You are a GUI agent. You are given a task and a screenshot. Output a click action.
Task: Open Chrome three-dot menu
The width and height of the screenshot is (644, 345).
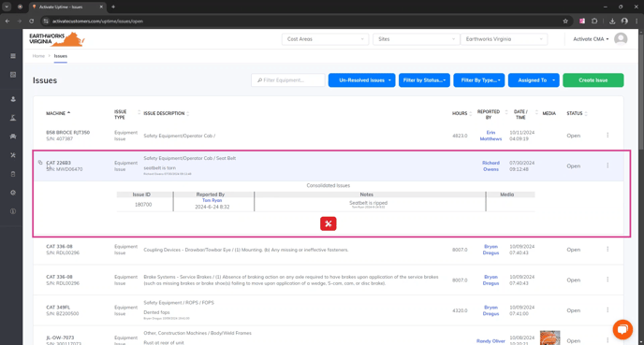point(637,21)
